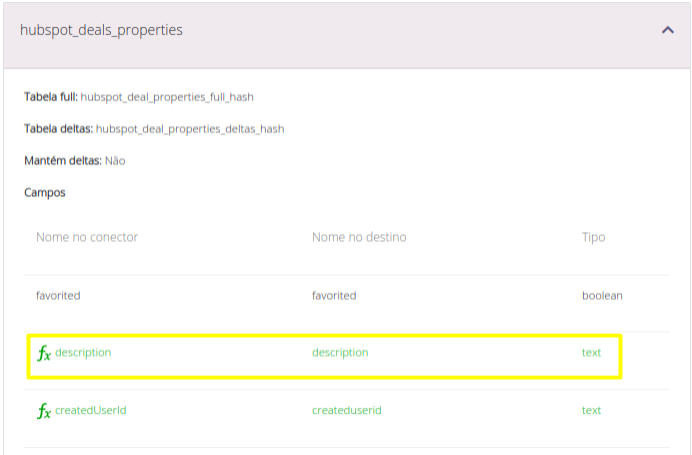Click the hubspot_deals_properties header title
The height and width of the screenshot is (455, 692).
click(101, 30)
